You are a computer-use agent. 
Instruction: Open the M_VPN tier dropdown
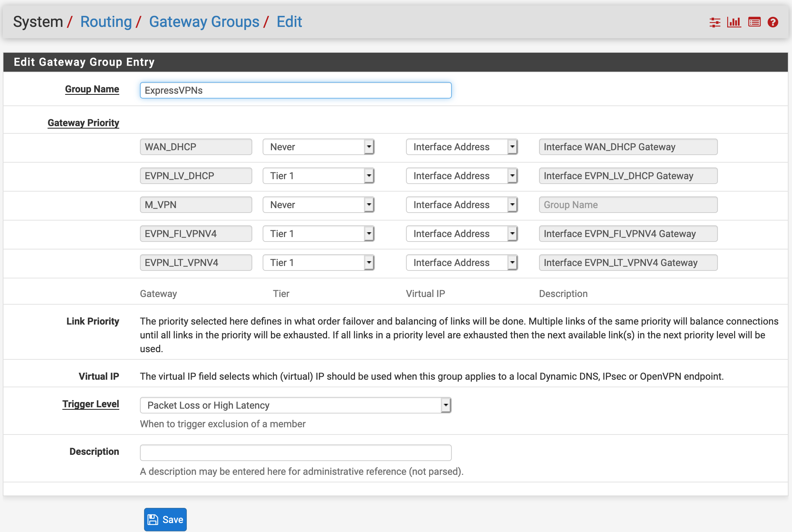[318, 205]
